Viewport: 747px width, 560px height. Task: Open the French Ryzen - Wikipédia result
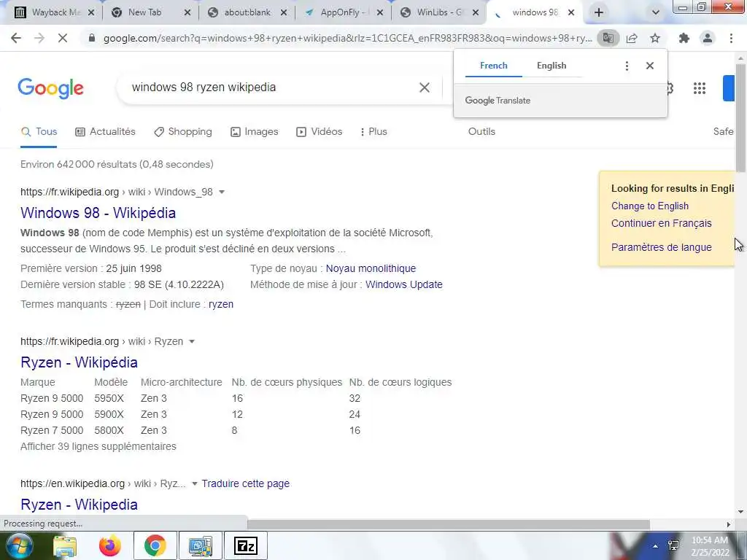pos(79,362)
